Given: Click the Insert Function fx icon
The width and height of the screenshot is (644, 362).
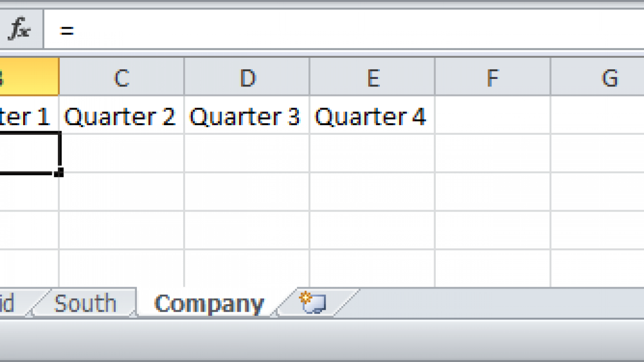Looking at the screenshot, I should [19, 30].
